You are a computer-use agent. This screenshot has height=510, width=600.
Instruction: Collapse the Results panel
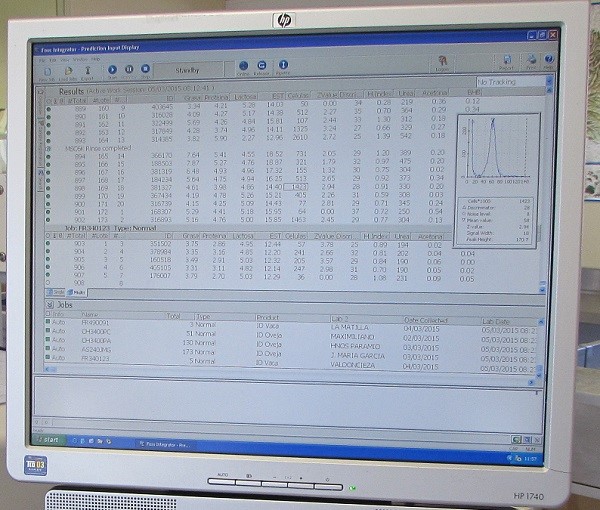pyautogui.click(x=41, y=90)
